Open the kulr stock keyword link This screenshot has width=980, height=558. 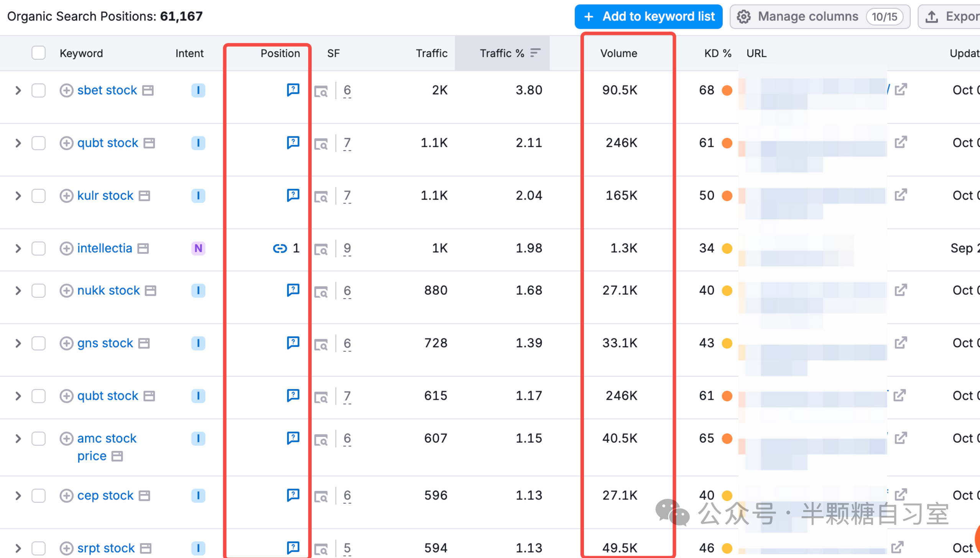[x=105, y=195]
